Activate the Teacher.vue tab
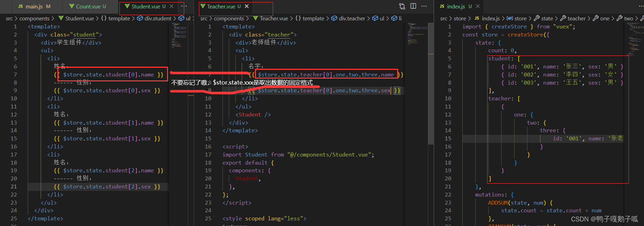 tap(221, 6)
